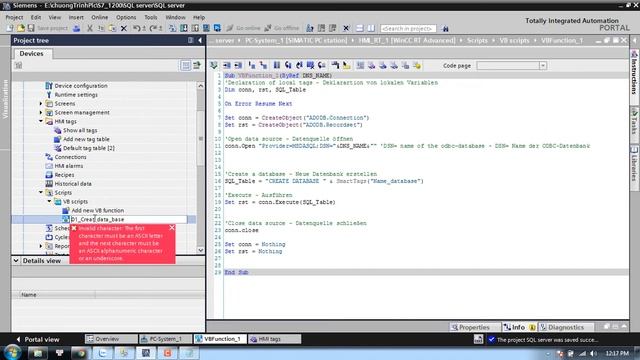Open the Code page dropdown
This screenshot has height=360, width=640.
543,65
